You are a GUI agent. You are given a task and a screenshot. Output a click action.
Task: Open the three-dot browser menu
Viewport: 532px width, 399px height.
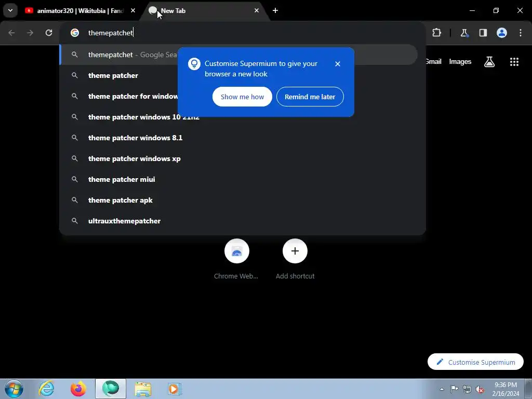tap(521, 33)
